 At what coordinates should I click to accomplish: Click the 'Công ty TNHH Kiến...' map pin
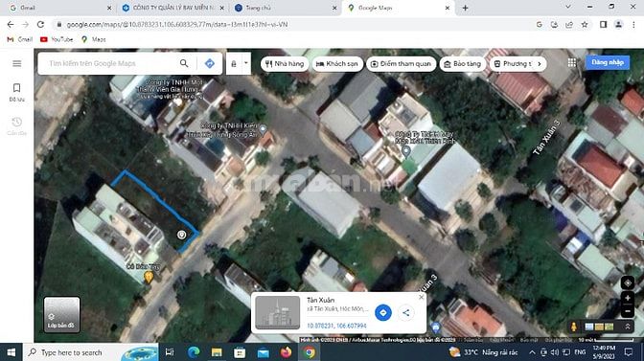[263, 129]
